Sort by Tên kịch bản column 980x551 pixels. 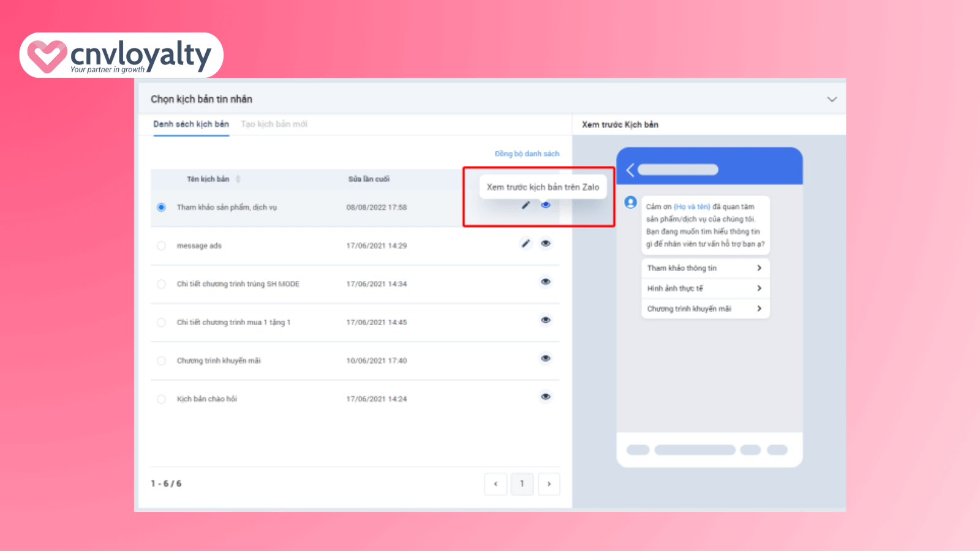(x=238, y=179)
